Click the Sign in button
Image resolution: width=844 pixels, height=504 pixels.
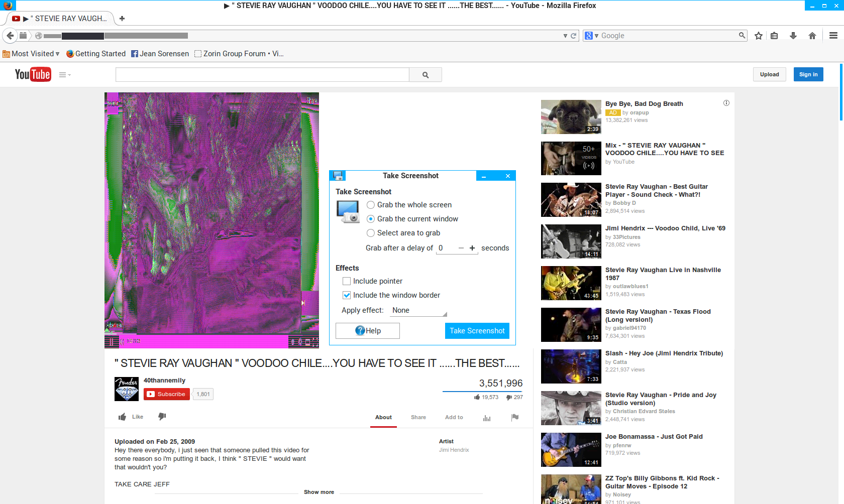click(808, 74)
